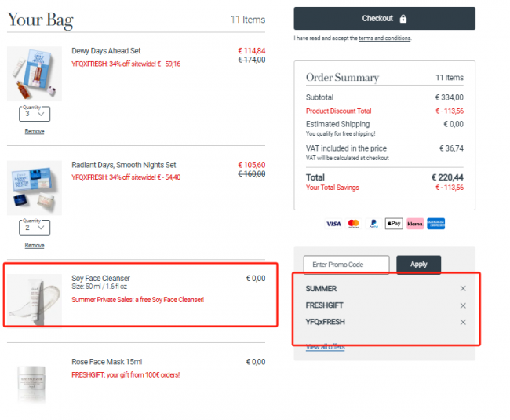
Task: Click the Apple Pay icon
Action: [394, 224]
